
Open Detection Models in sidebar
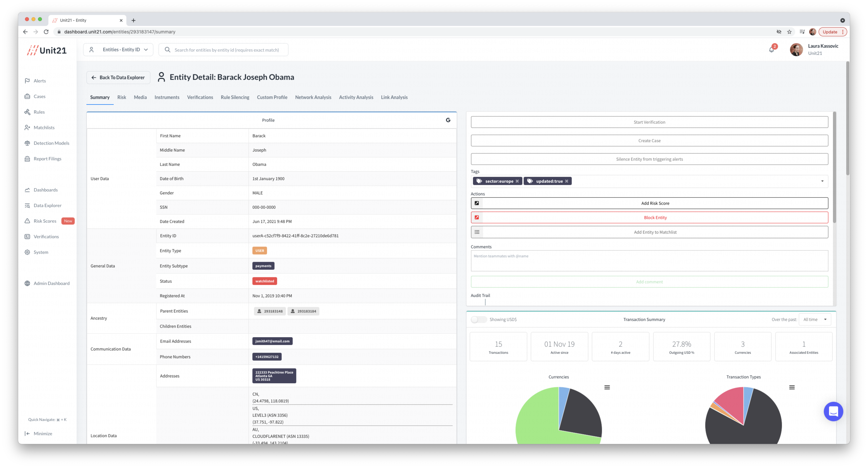[51, 143]
